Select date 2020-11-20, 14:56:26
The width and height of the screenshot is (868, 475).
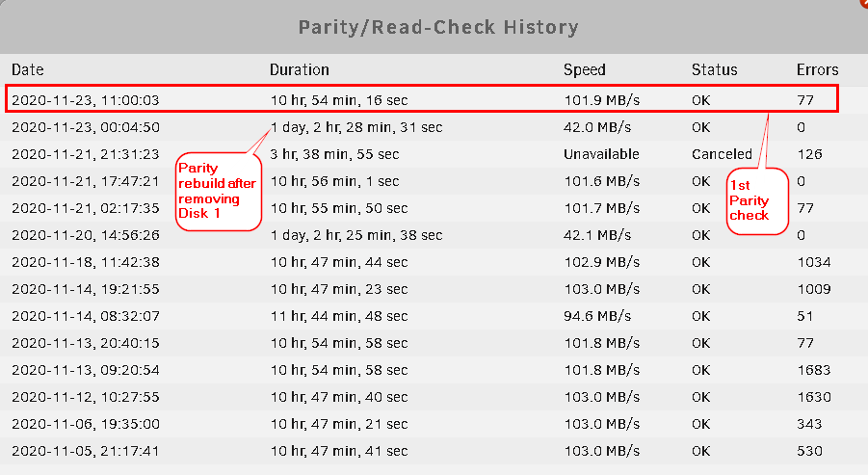pyautogui.click(x=85, y=235)
